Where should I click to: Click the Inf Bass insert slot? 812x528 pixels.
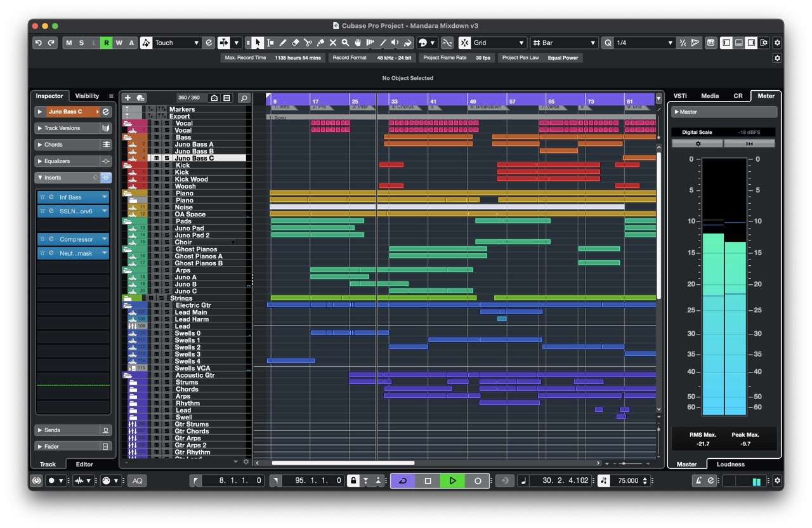pos(73,197)
